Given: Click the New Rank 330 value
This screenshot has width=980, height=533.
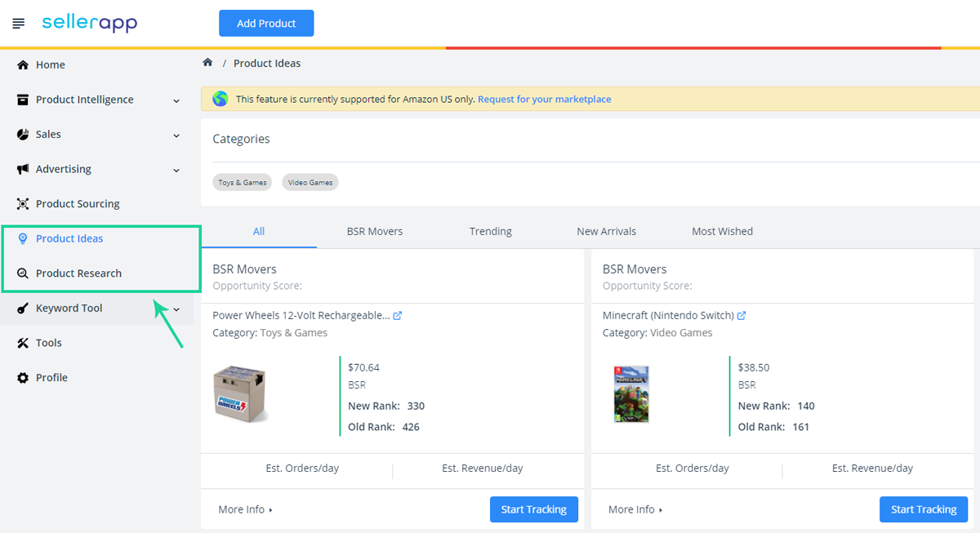Looking at the screenshot, I should pos(416,406).
